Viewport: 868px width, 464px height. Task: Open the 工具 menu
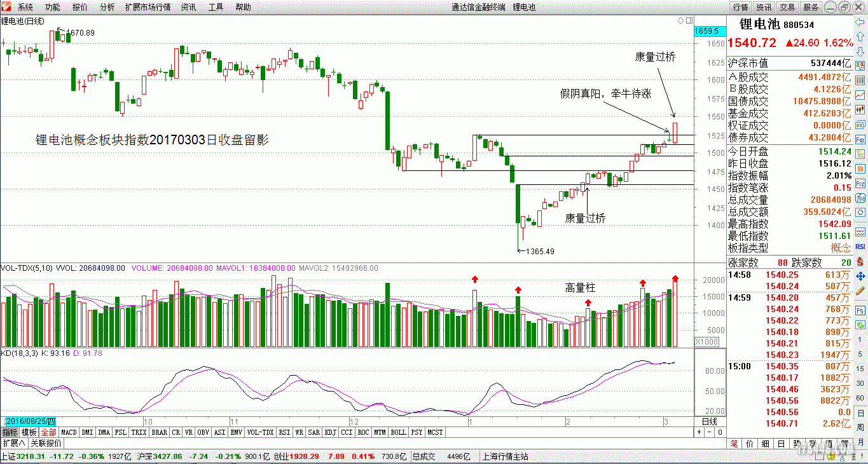pos(216,7)
